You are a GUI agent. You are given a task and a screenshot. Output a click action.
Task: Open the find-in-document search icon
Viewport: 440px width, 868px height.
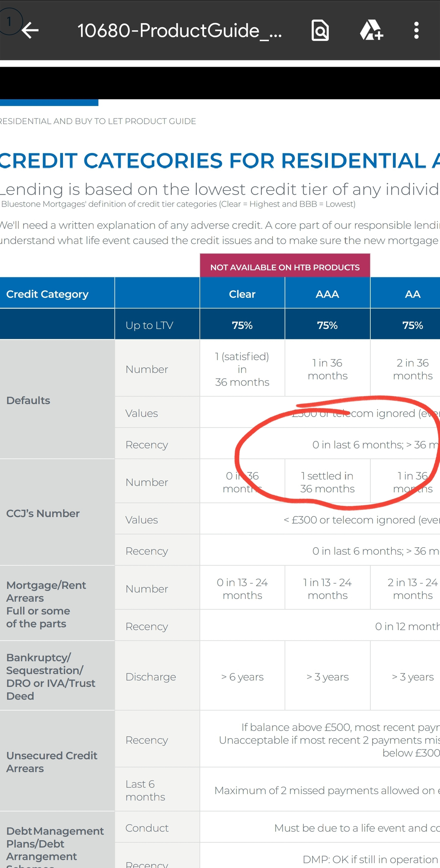click(x=320, y=30)
